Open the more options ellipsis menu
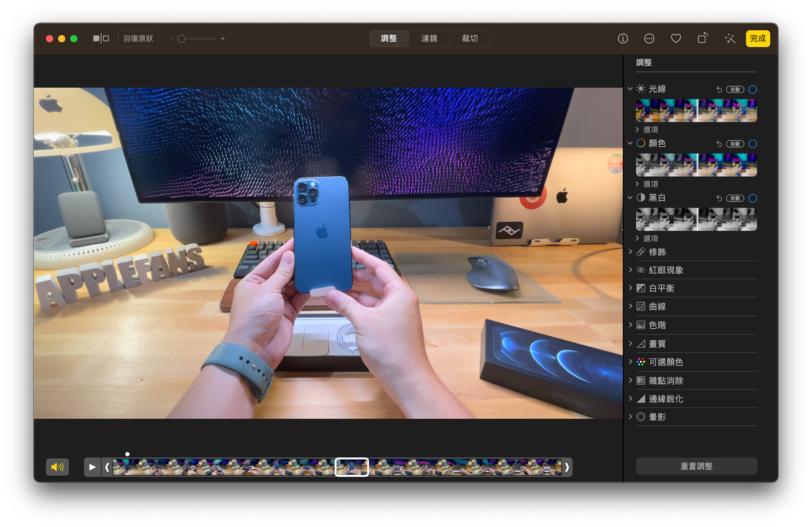 coord(649,38)
